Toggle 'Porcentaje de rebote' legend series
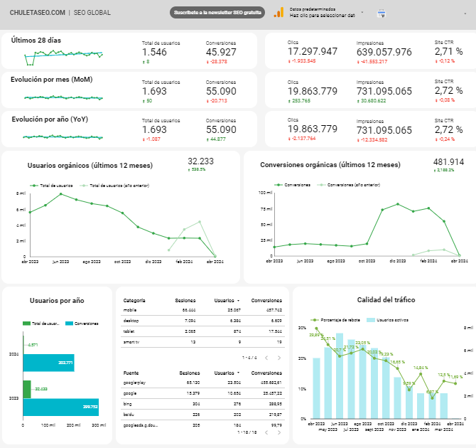 point(337,321)
